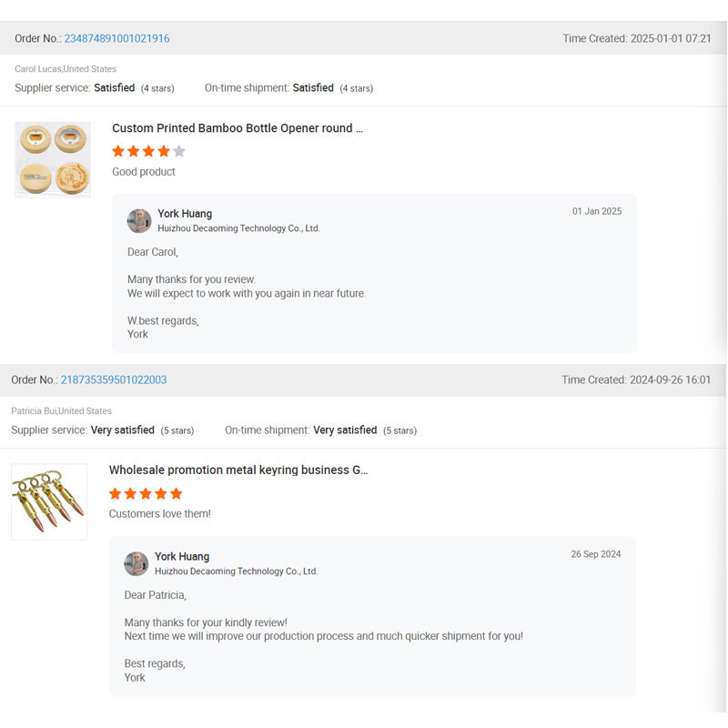This screenshot has height=728, width=728.
Task: Click fifth orange star of keyring rating
Action: 177,493
